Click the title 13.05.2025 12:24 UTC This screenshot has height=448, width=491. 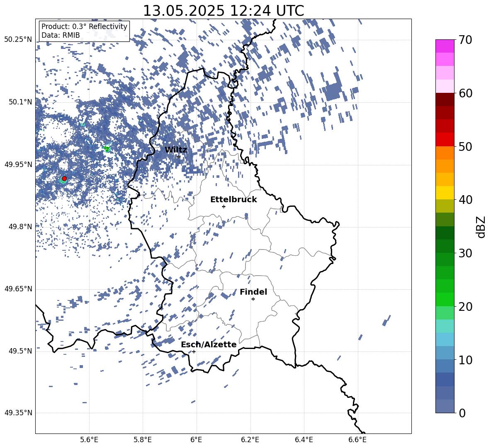coord(224,11)
